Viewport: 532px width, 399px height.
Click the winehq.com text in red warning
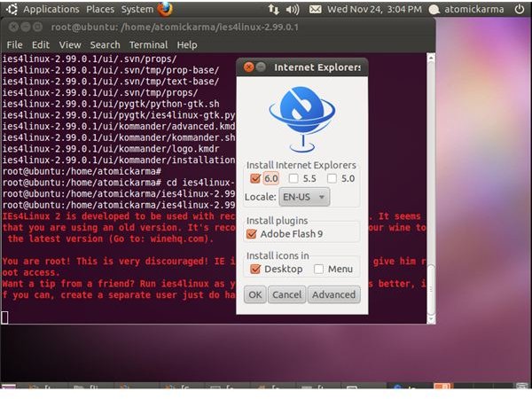coord(176,239)
